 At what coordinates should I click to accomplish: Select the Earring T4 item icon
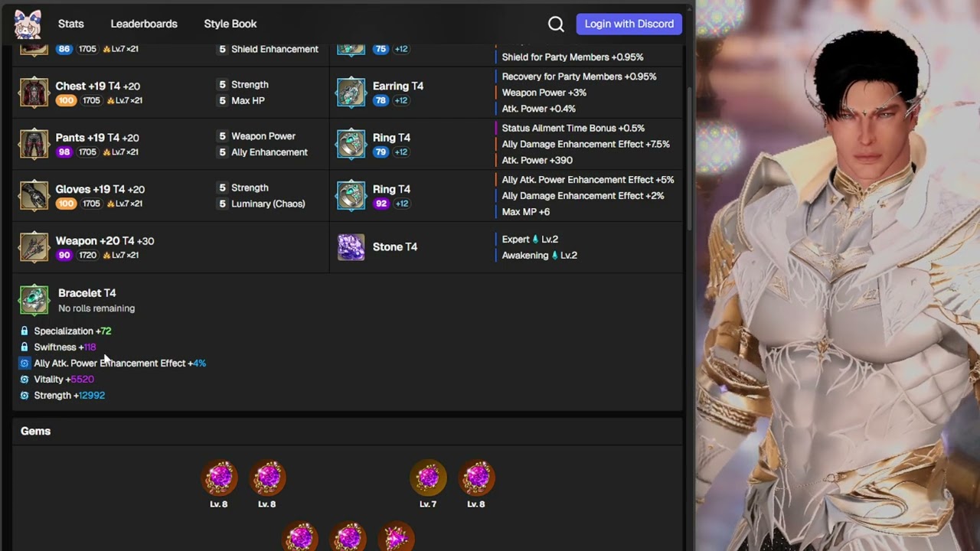351,93
